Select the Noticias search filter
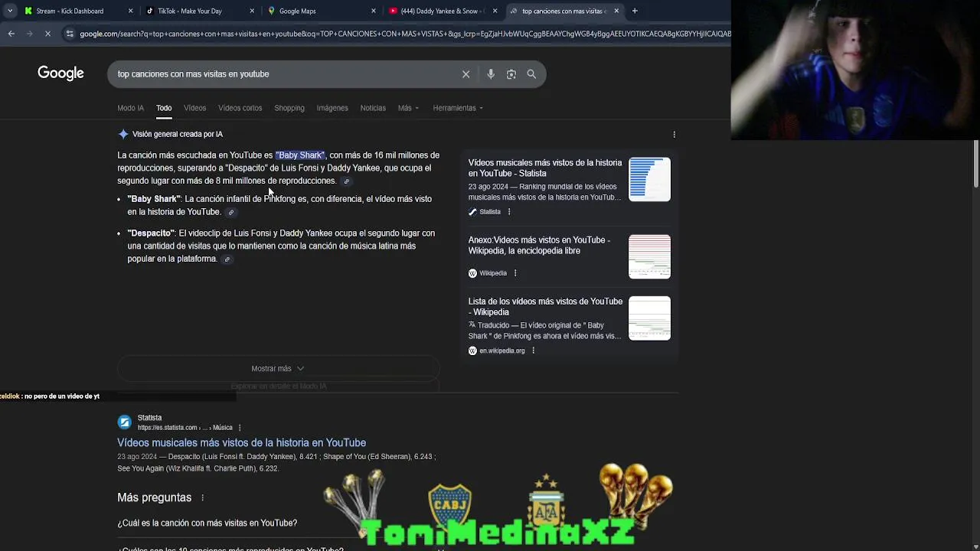The height and width of the screenshot is (551, 980). (x=373, y=108)
